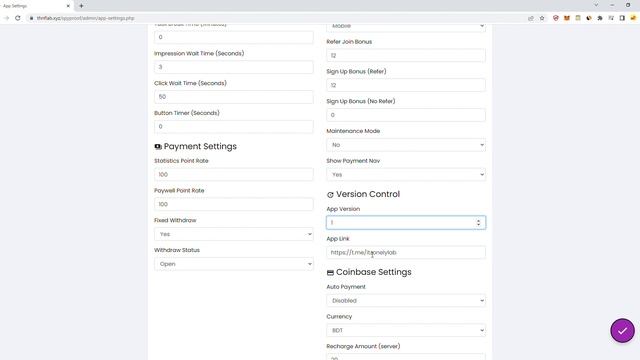Click the Sign Up Bonus (No Refer) field

point(406,115)
